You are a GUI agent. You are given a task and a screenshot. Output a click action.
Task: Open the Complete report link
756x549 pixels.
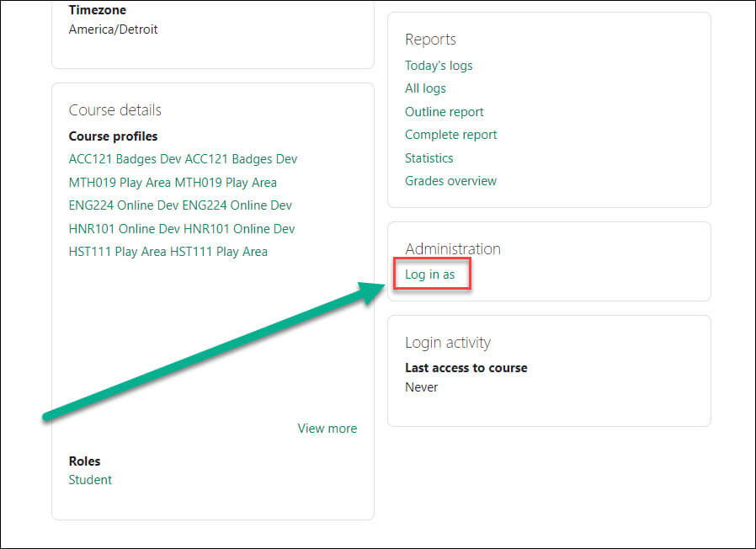(x=450, y=135)
